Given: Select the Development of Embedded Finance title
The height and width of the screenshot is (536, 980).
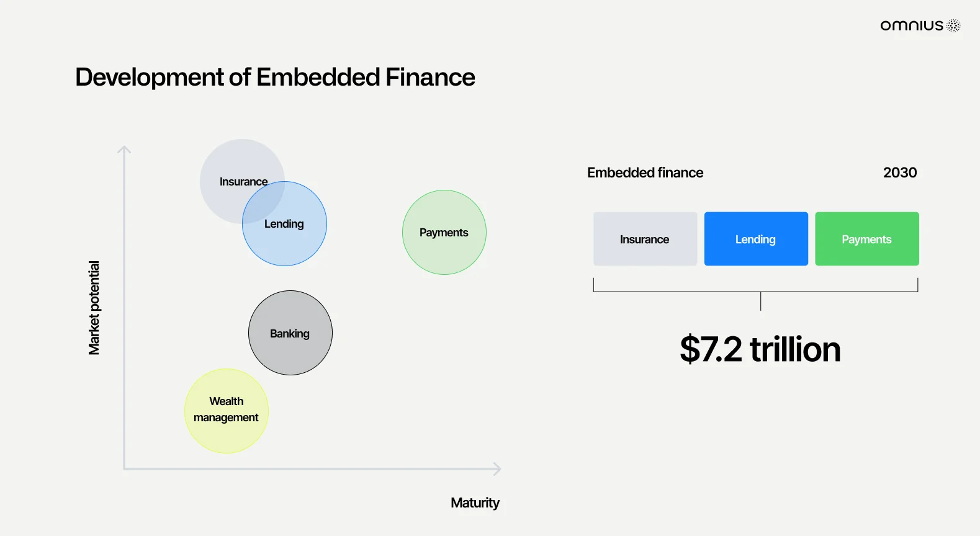Looking at the screenshot, I should pos(275,78).
